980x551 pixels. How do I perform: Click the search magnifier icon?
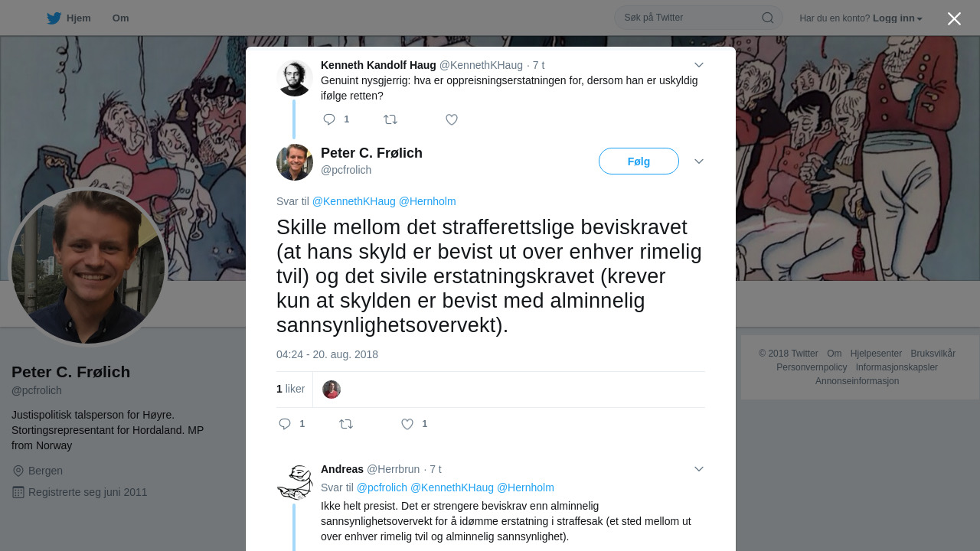pos(767,18)
